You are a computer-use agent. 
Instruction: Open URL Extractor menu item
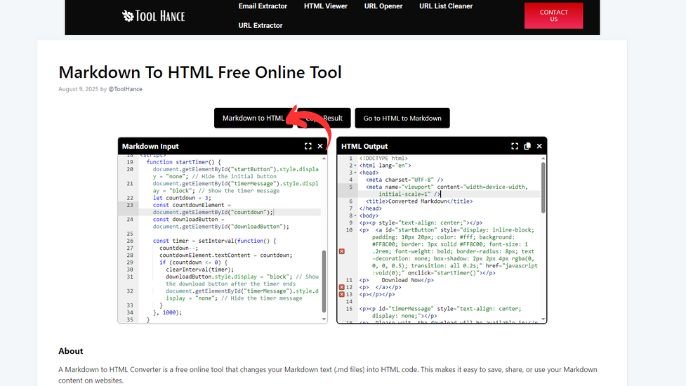tap(260, 25)
